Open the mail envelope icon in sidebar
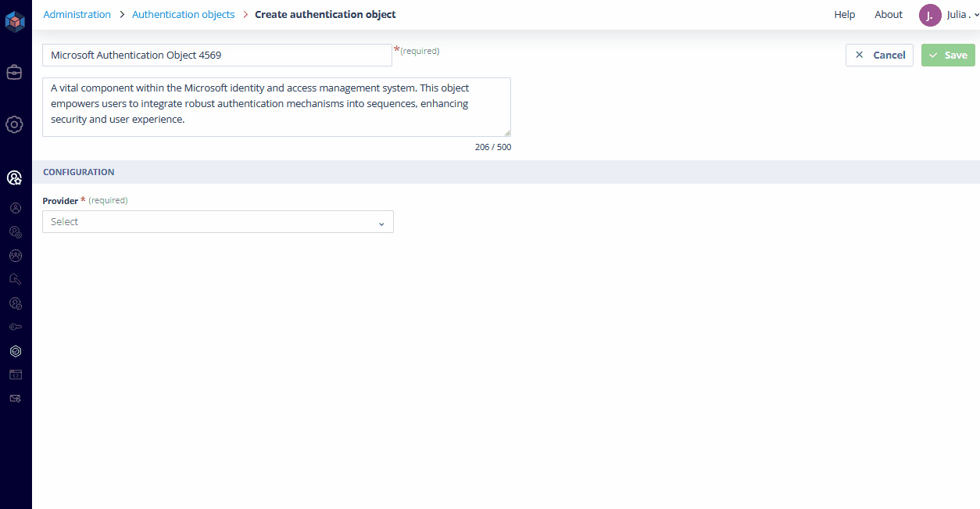 click(x=16, y=398)
